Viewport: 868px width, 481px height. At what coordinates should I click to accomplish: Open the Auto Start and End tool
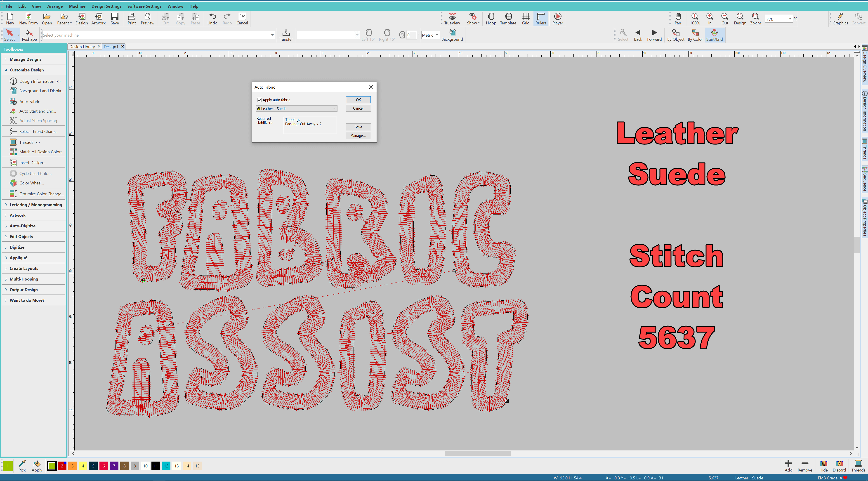click(x=37, y=111)
